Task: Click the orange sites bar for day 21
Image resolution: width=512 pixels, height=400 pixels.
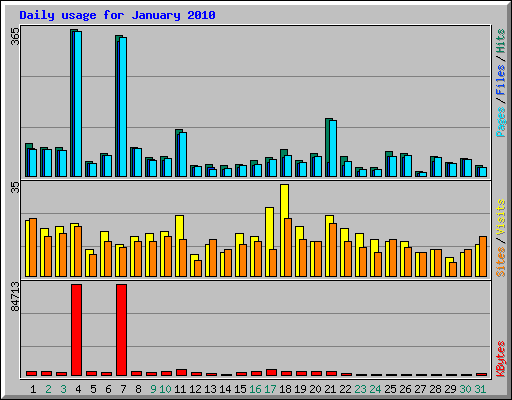Action: 333,250
